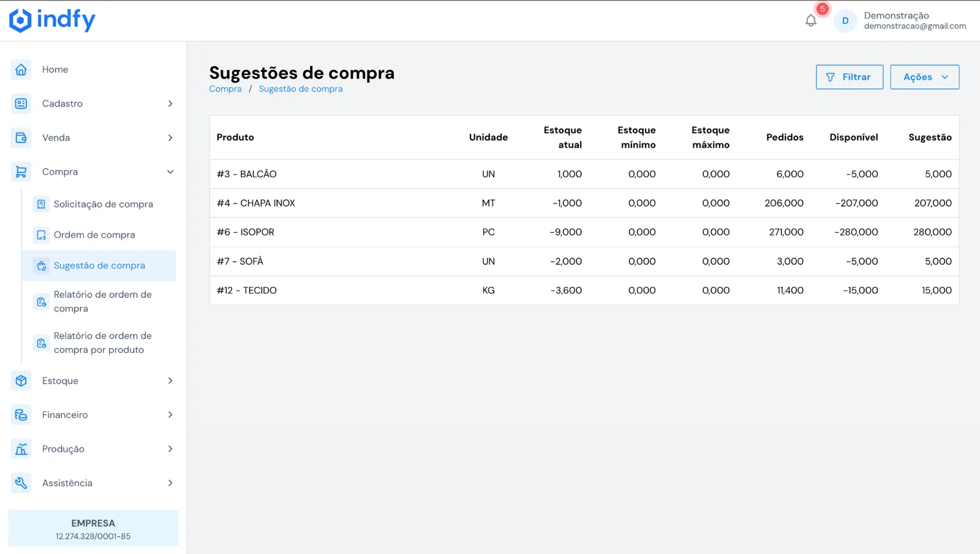
Task: Click the Venda wallet icon
Action: 21,138
